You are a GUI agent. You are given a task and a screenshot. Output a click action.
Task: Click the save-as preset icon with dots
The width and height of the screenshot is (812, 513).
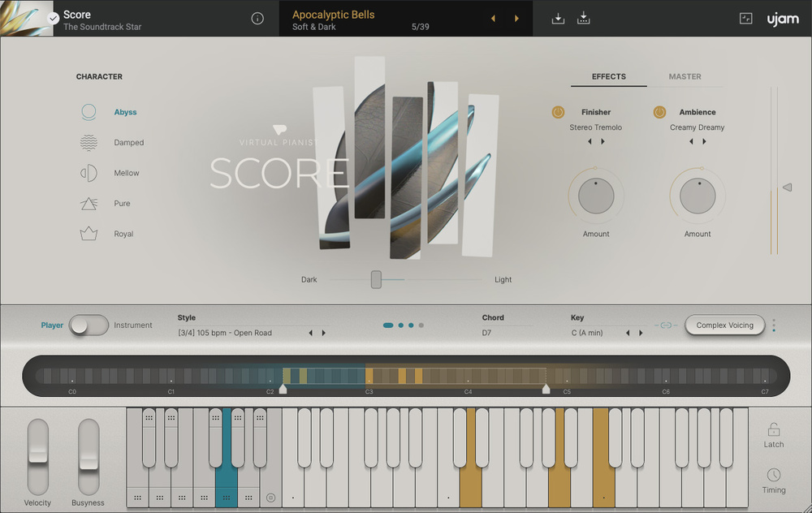[x=584, y=19]
